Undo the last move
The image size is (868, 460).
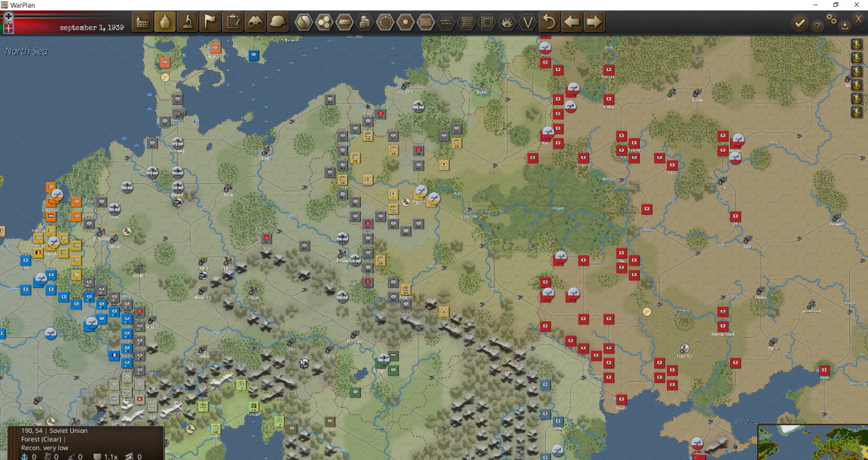(549, 22)
